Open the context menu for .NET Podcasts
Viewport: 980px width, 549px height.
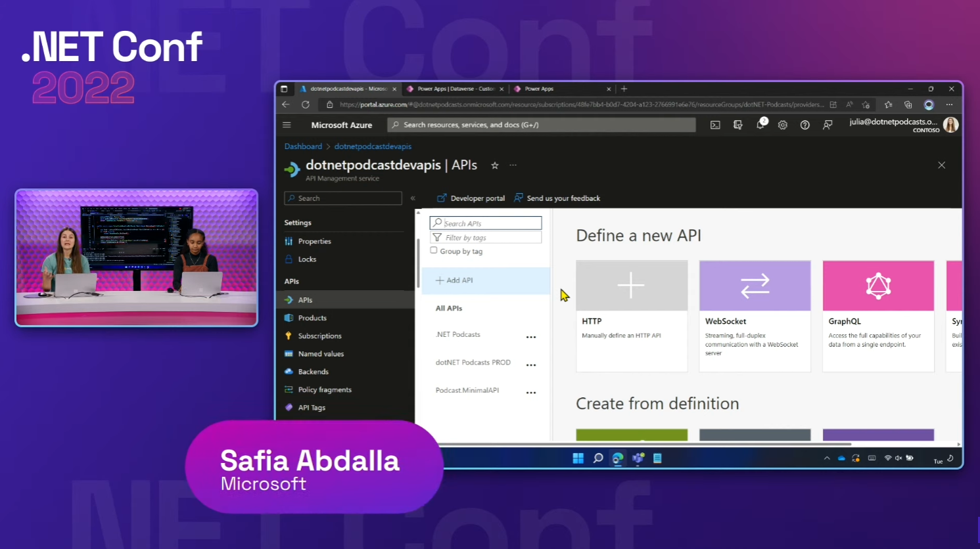531,338
